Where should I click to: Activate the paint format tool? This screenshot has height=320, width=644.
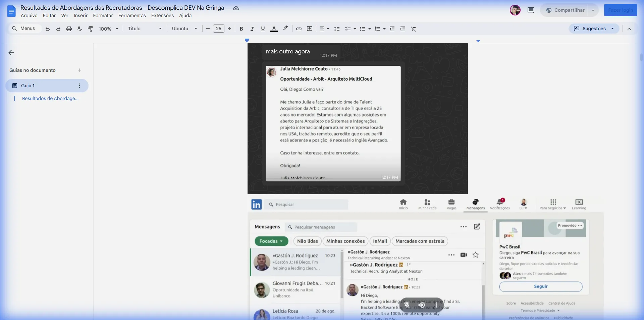(90, 29)
